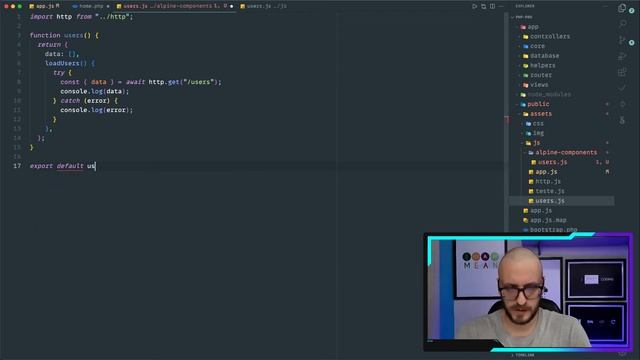Click the 'export default' code line
The height and width of the screenshot is (360, 640).
62,166
